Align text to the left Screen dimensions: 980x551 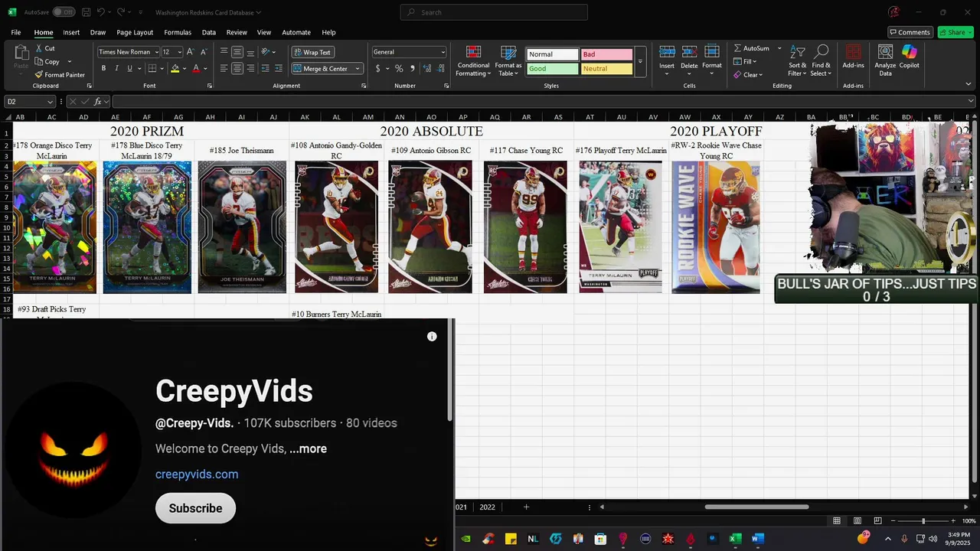224,69
